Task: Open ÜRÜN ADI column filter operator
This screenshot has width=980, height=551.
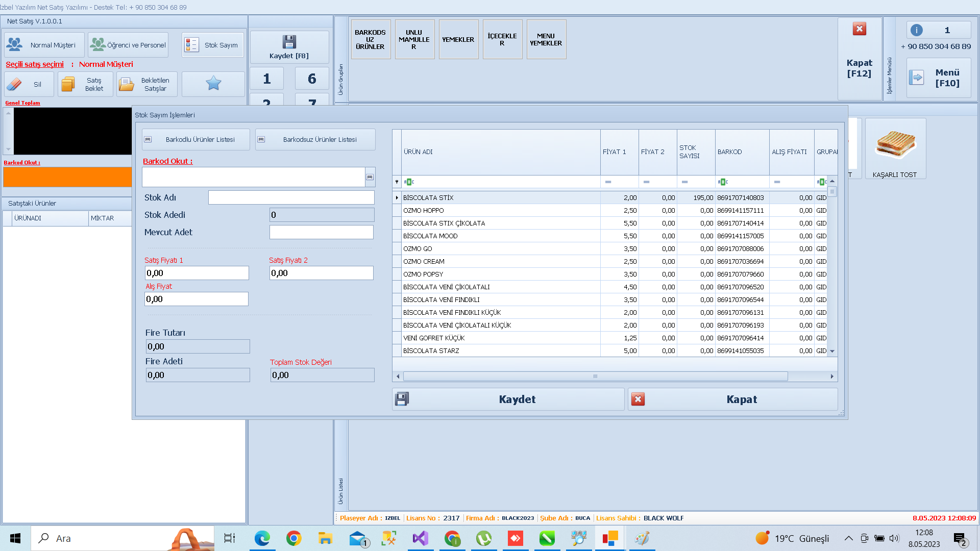Action: (409, 182)
